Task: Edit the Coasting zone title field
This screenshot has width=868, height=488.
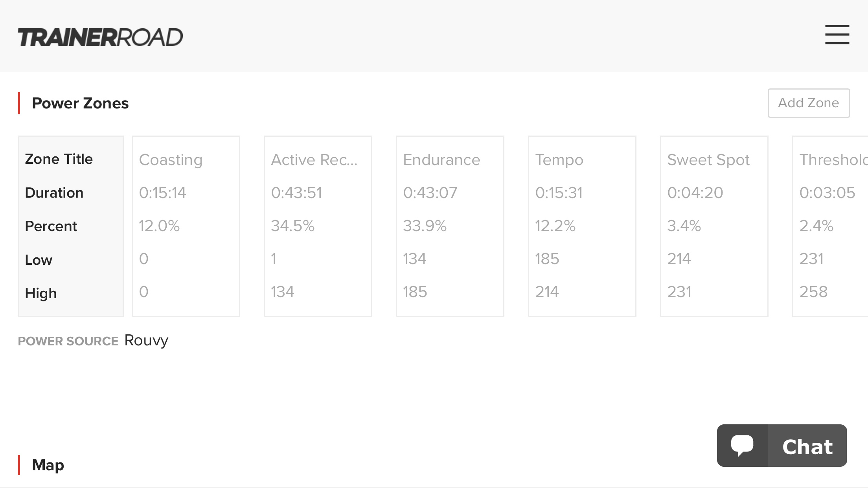Action: pyautogui.click(x=186, y=160)
